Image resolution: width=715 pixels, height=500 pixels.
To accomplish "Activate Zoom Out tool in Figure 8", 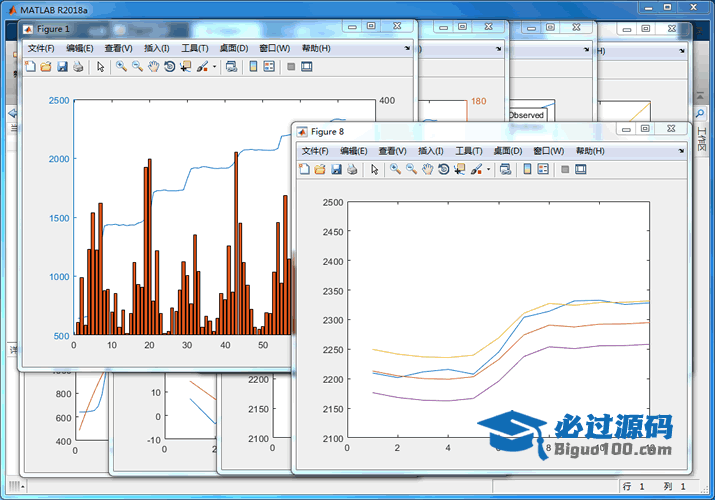I will pyautogui.click(x=411, y=169).
